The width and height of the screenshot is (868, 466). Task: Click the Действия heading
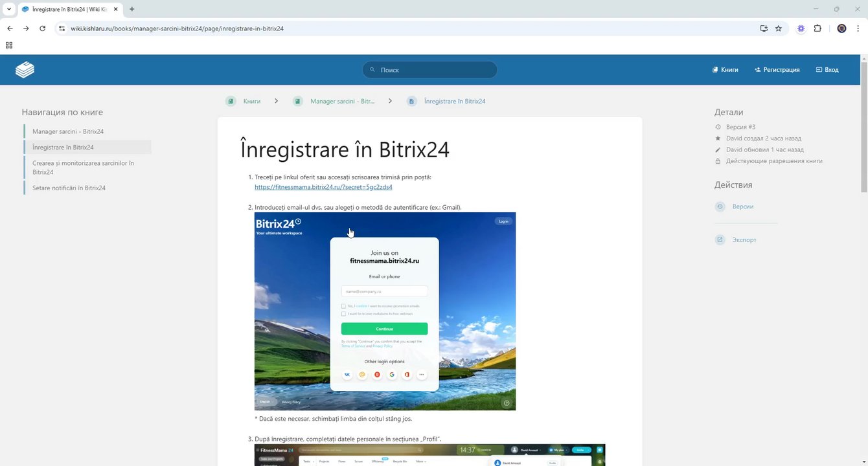[x=733, y=185]
